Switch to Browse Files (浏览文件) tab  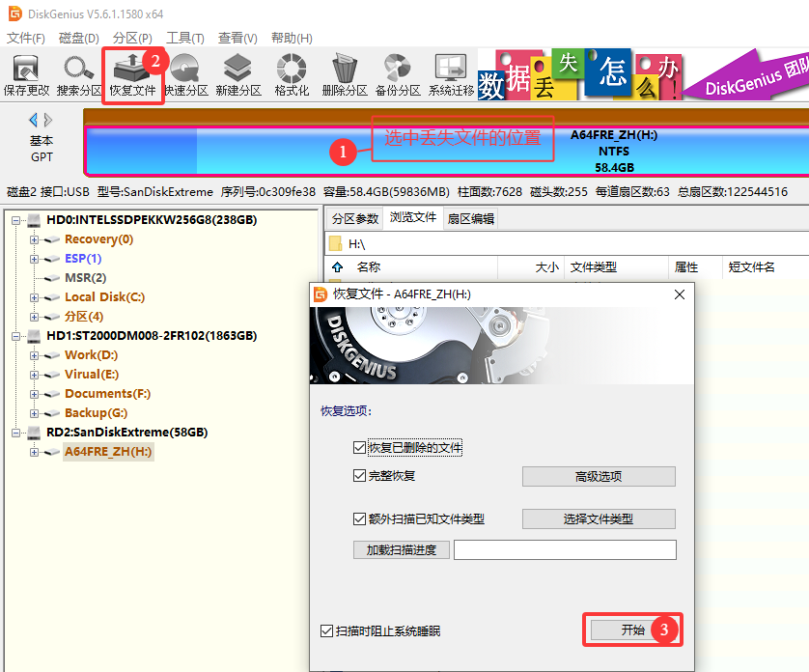(413, 217)
